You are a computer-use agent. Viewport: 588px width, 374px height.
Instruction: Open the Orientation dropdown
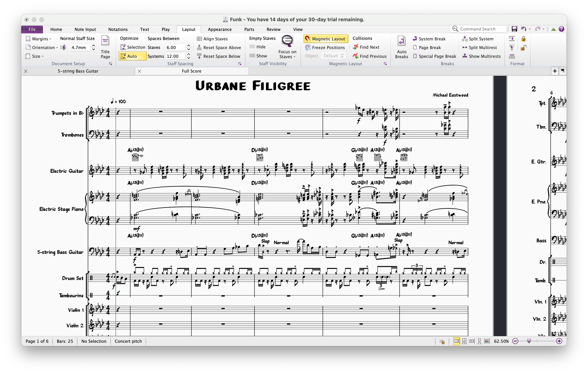42,47
